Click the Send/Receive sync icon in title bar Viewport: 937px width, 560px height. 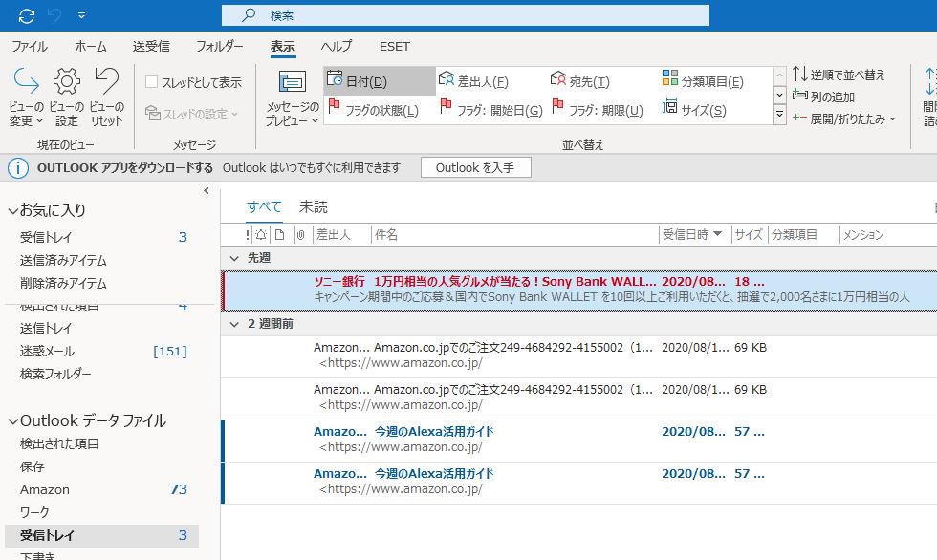[x=27, y=16]
